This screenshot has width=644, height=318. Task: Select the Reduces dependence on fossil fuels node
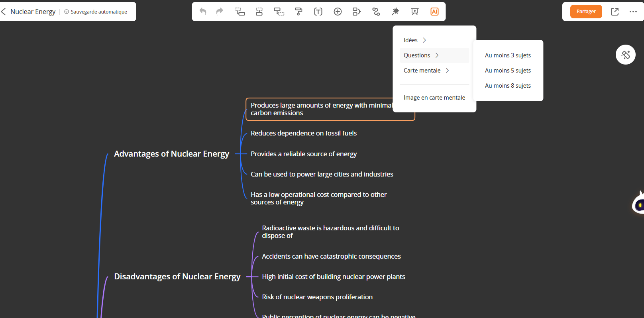point(303,133)
